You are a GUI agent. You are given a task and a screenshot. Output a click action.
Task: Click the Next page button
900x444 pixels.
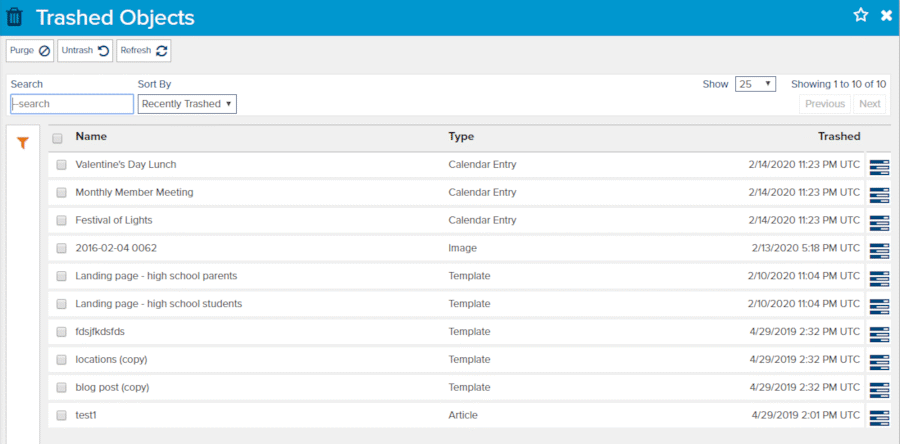pyautogui.click(x=870, y=104)
